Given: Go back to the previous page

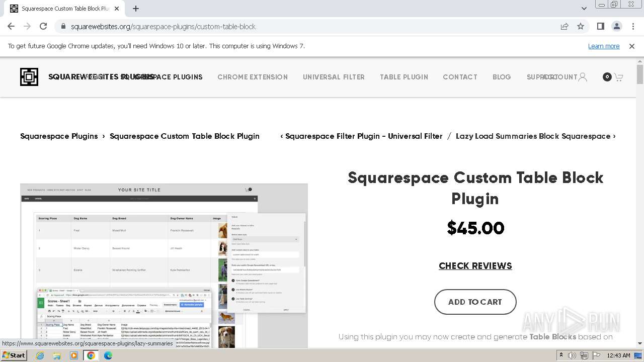Looking at the screenshot, I should coord(11,26).
